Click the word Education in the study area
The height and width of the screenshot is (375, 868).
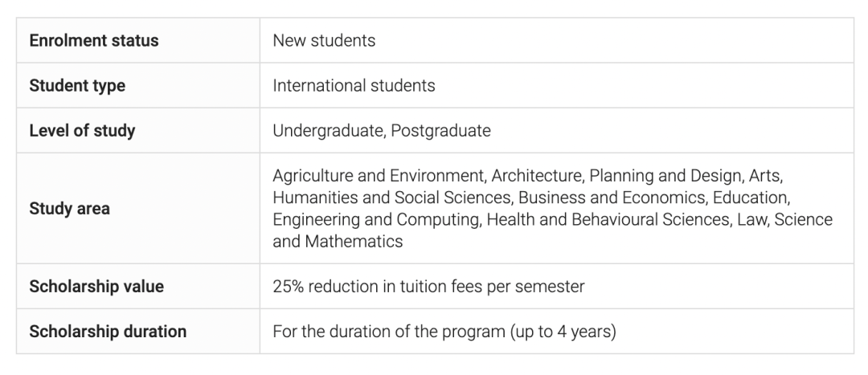point(750,198)
